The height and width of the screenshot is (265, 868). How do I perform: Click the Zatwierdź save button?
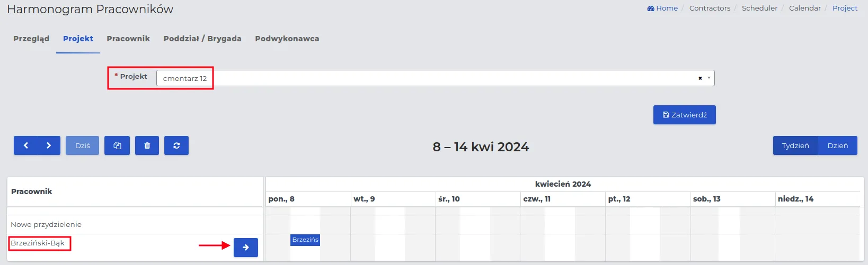point(685,115)
